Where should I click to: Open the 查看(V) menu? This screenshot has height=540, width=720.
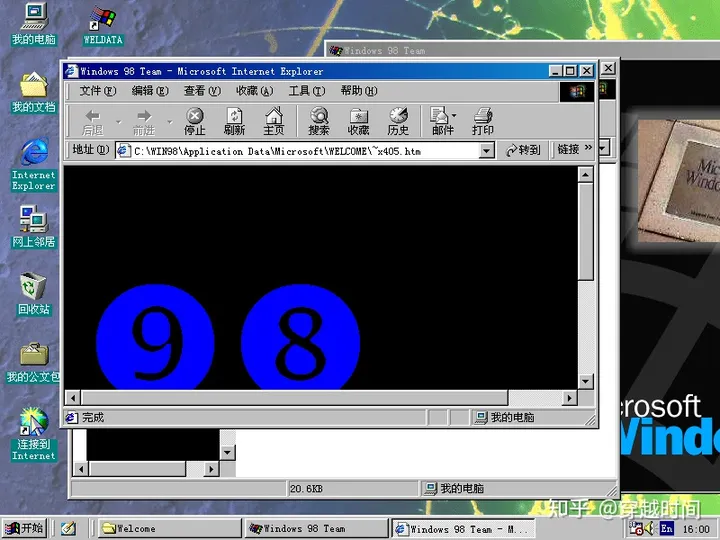coord(202,91)
